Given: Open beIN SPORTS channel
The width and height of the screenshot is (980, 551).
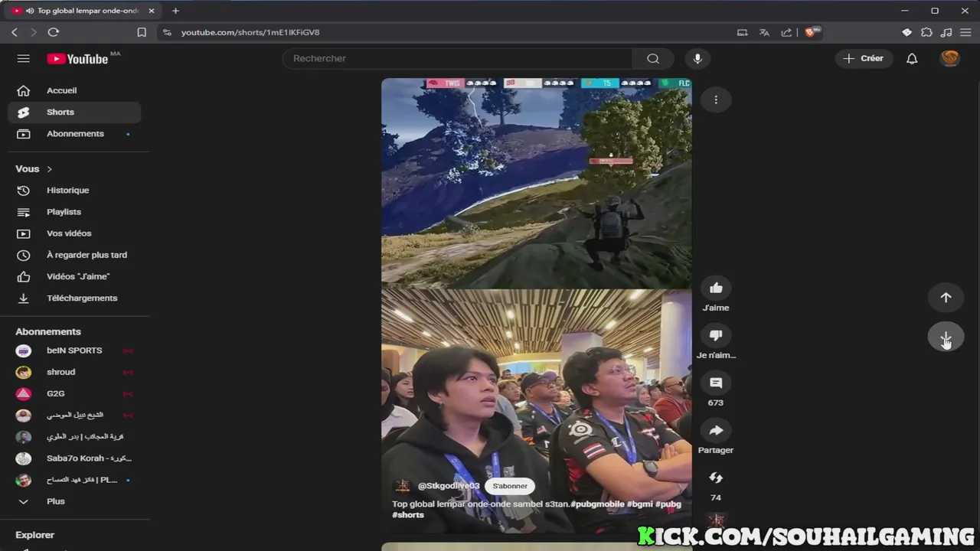Looking at the screenshot, I should [x=75, y=350].
